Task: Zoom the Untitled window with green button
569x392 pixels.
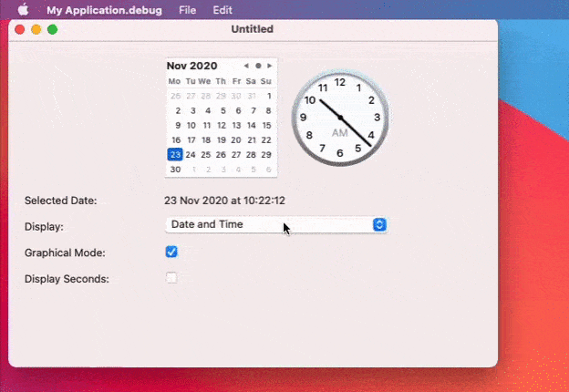Action: point(53,29)
